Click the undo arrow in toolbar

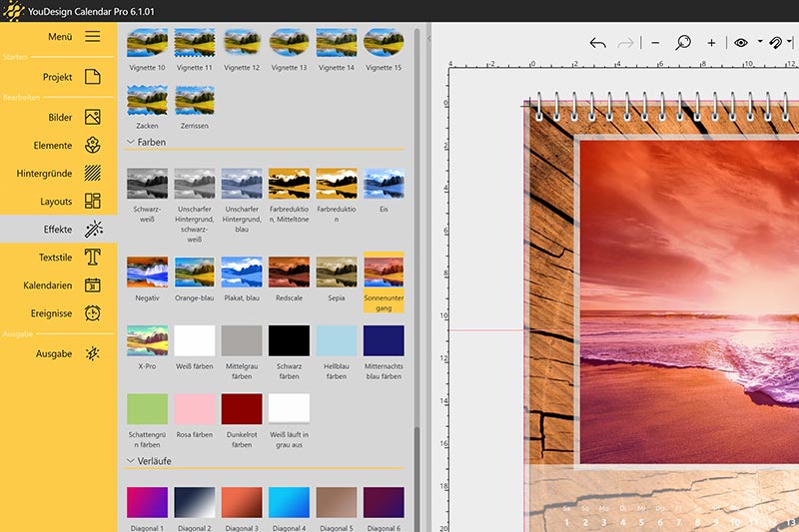(597, 43)
